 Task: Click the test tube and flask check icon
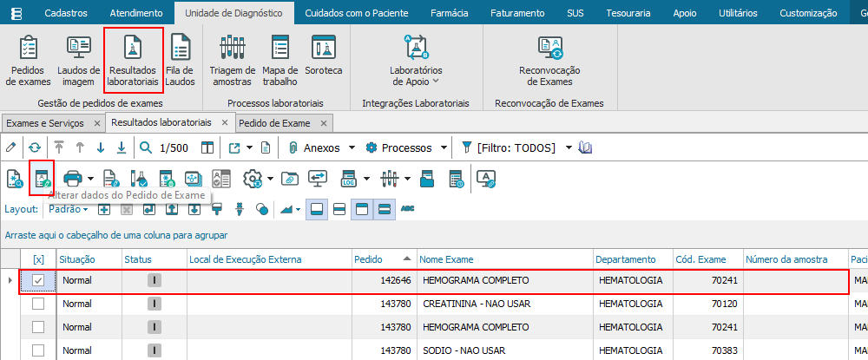pyautogui.click(x=137, y=178)
